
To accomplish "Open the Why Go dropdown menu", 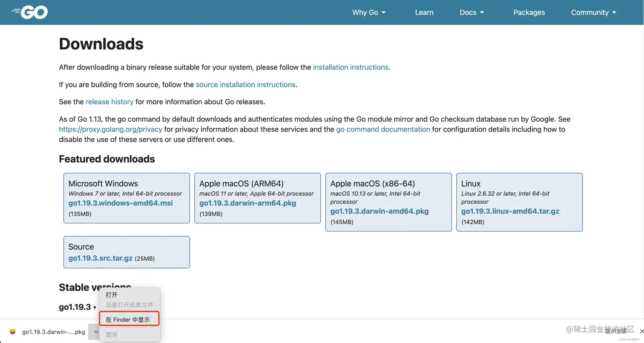I will click(x=369, y=12).
